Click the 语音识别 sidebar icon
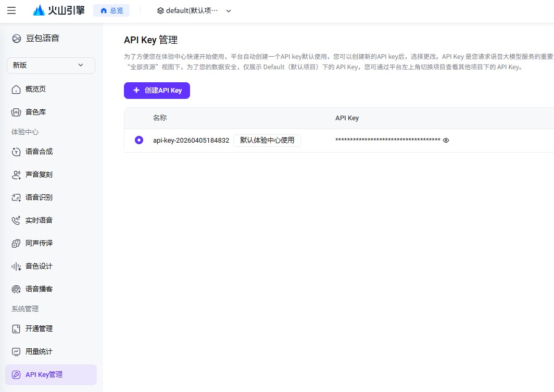 16,197
